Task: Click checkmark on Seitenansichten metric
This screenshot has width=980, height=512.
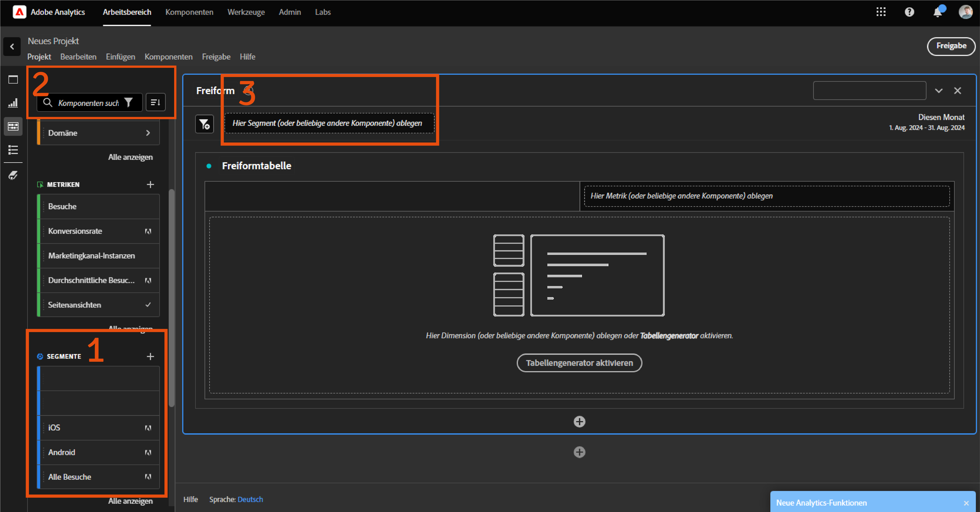Action: [148, 305]
